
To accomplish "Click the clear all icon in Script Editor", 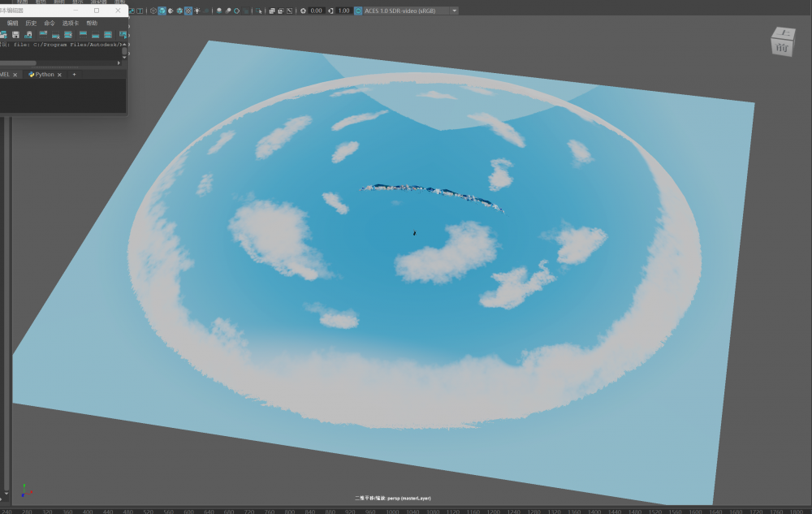I will coord(69,35).
